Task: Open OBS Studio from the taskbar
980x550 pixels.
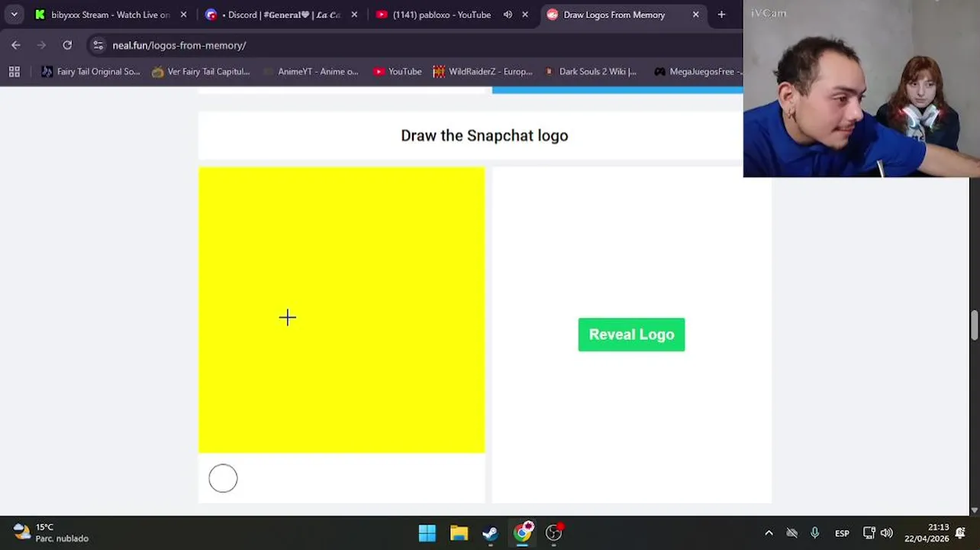Action: (x=554, y=532)
